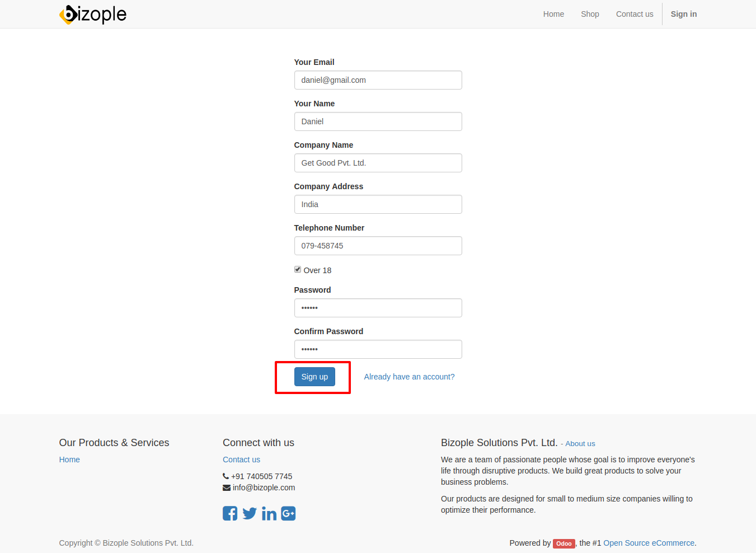Screen dimensions: 756x553
Task: Open Contact us in top navigation
Action: [x=635, y=14]
